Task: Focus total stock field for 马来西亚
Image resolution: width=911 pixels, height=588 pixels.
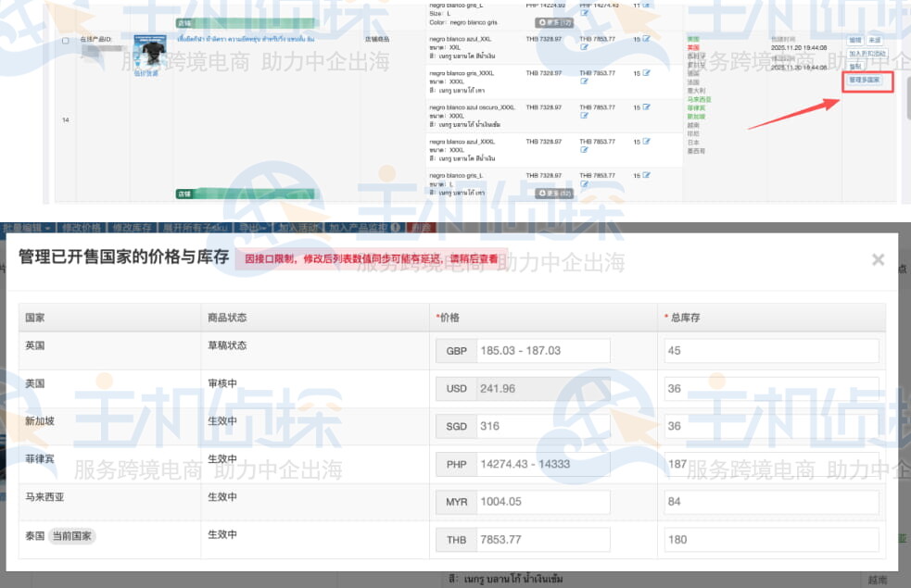Action: pos(772,502)
